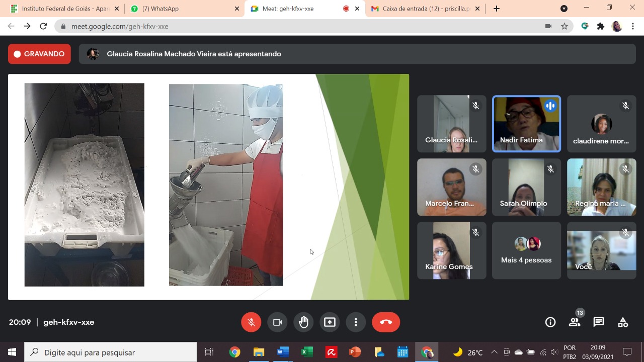
Task: Switch to the Caixa de entrada Gmail tab
Action: point(423,9)
